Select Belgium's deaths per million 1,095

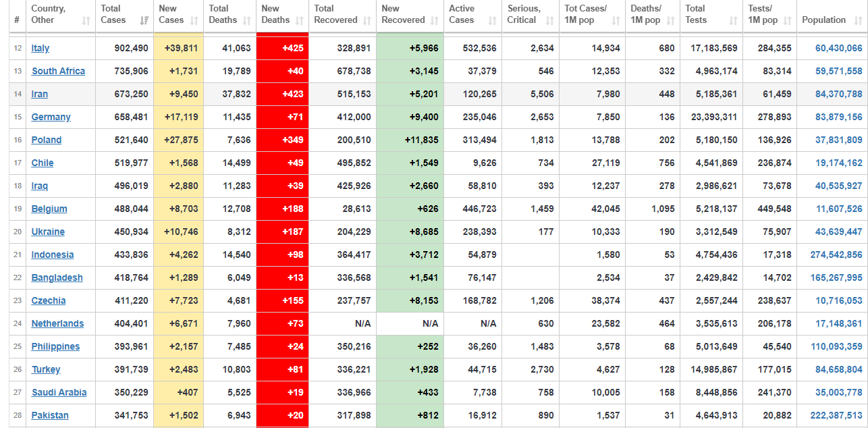coord(652,209)
